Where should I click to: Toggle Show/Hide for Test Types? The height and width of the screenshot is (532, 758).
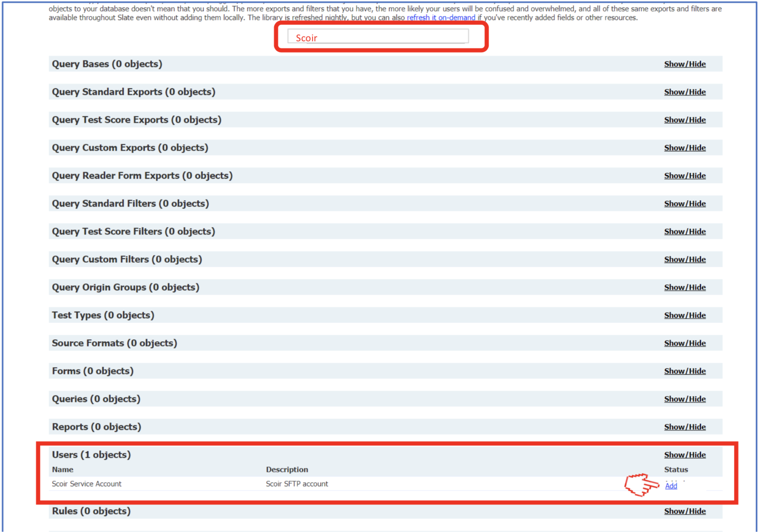685,315
